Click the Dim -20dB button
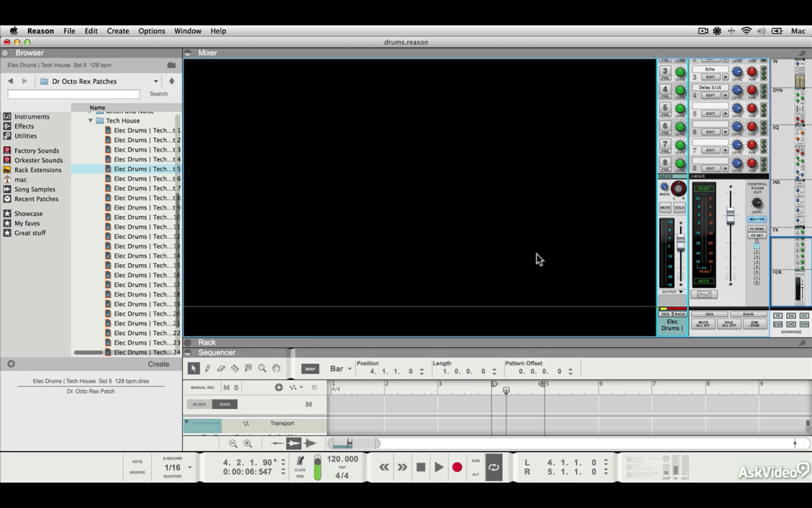The image size is (812, 508). pos(754,324)
